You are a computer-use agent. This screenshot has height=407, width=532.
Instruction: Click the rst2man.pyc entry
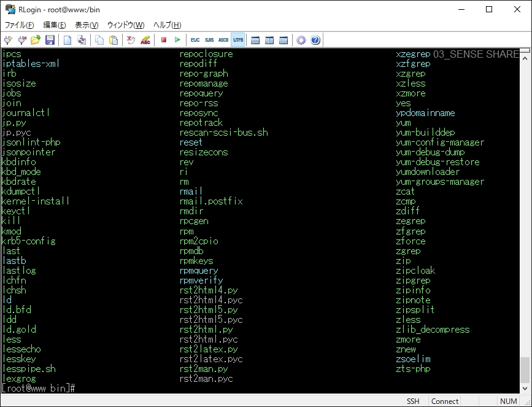206,379
